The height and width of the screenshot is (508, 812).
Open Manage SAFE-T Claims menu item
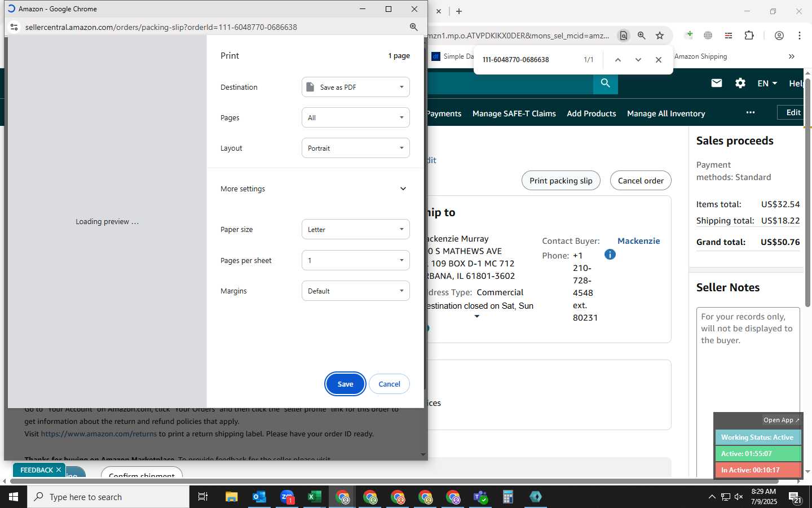click(x=514, y=113)
